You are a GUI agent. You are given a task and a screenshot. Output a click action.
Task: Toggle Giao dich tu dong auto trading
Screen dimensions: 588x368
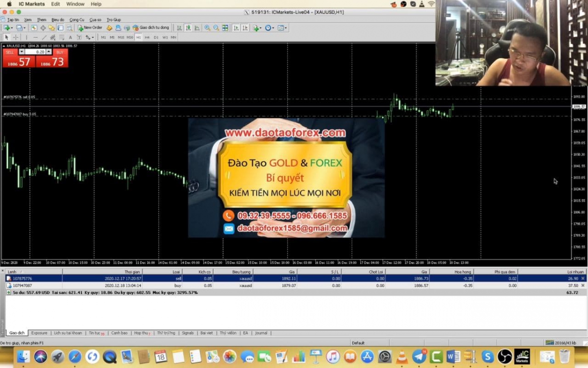click(150, 27)
